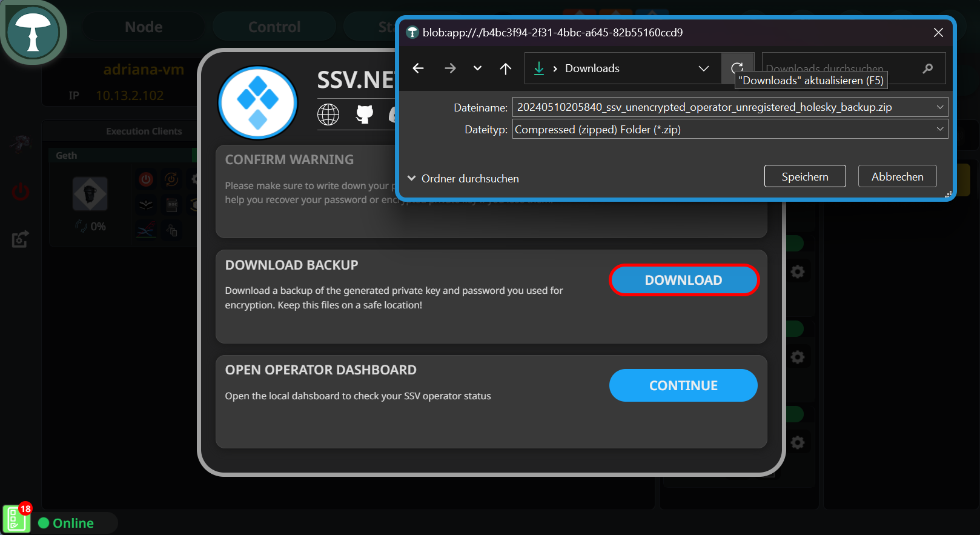
Task: Open the Dateityp file type combo box
Action: tap(730, 129)
